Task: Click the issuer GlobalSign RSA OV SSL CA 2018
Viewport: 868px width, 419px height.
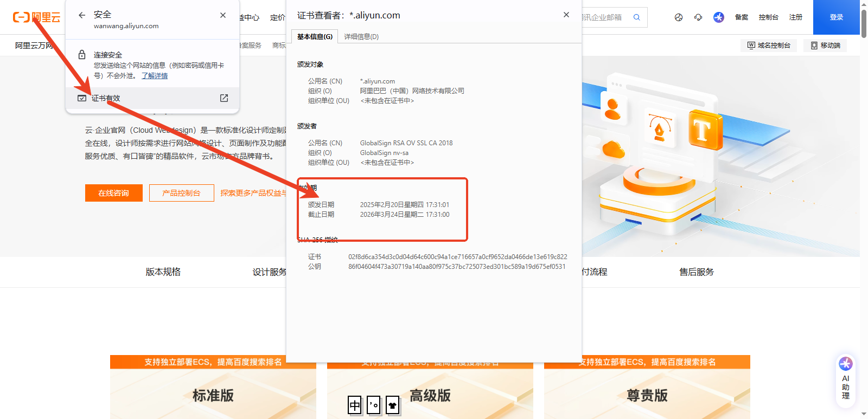Action: point(406,143)
